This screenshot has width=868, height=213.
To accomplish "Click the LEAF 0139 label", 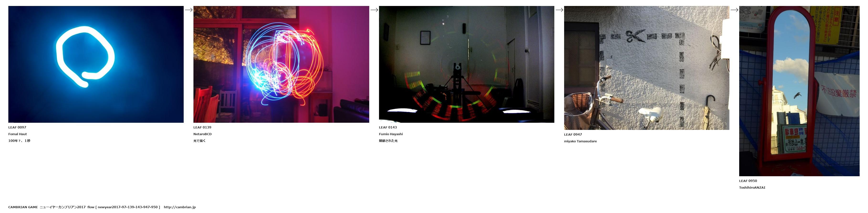I will pos(202,127).
